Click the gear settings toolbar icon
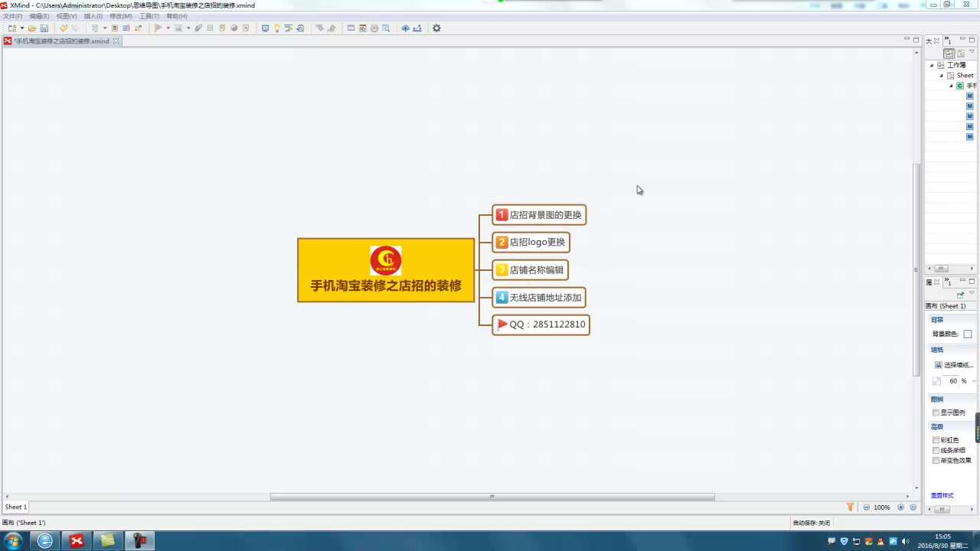Image resolution: width=980 pixels, height=551 pixels. (x=436, y=28)
